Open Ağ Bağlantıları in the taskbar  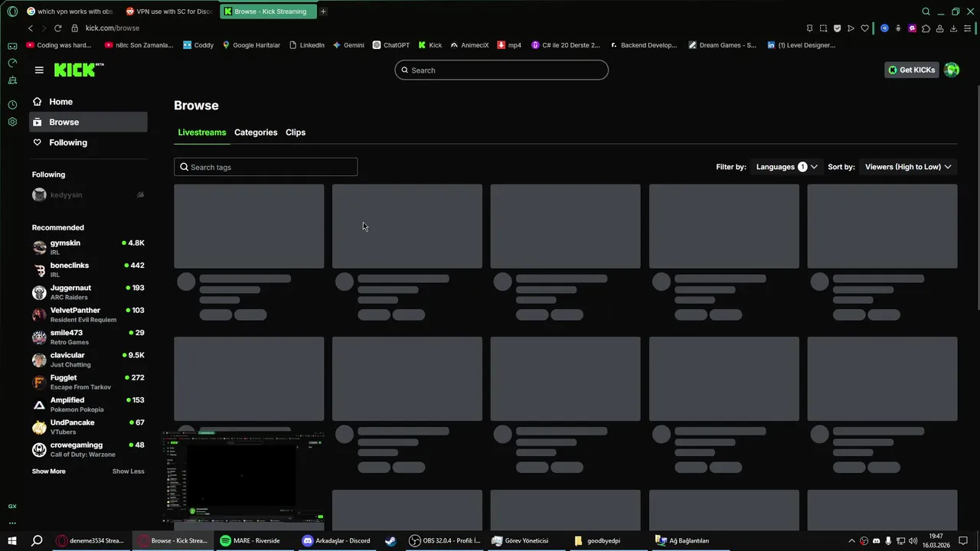pyautogui.click(x=691, y=540)
